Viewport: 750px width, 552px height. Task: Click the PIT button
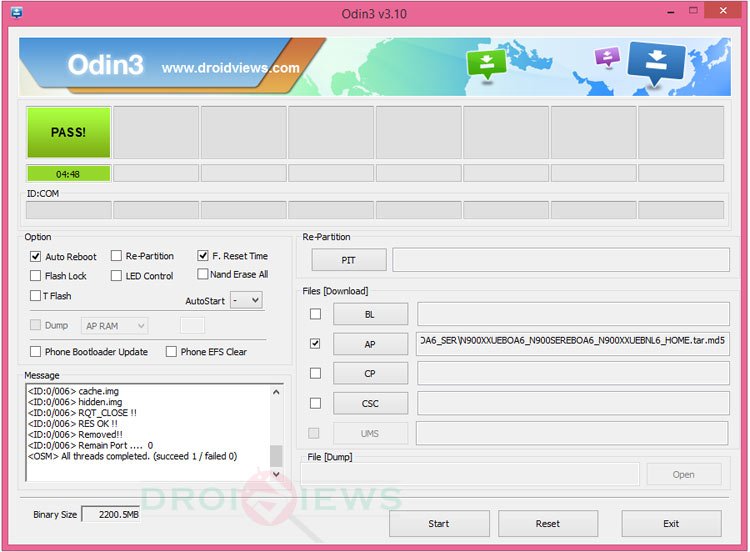[349, 260]
